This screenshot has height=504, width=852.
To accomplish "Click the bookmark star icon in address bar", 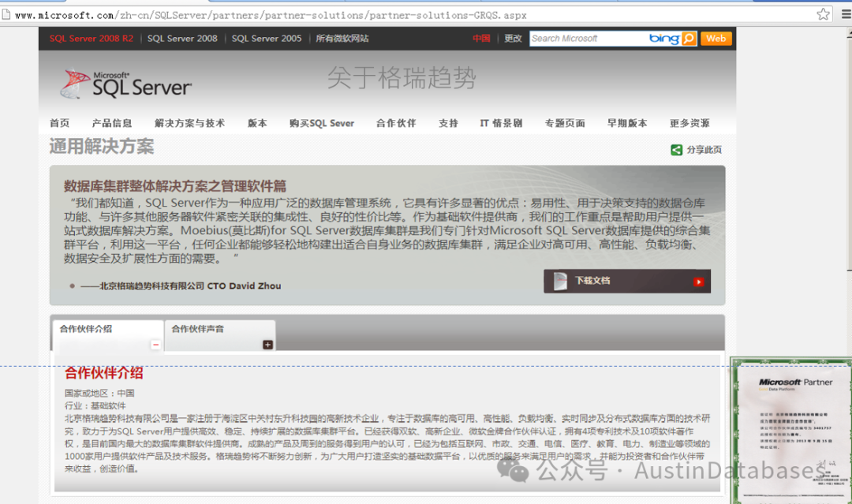I will pyautogui.click(x=823, y=14).
